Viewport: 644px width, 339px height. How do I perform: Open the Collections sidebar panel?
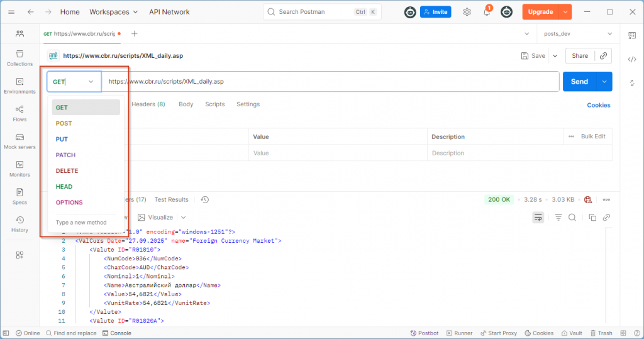pos(19,58)
